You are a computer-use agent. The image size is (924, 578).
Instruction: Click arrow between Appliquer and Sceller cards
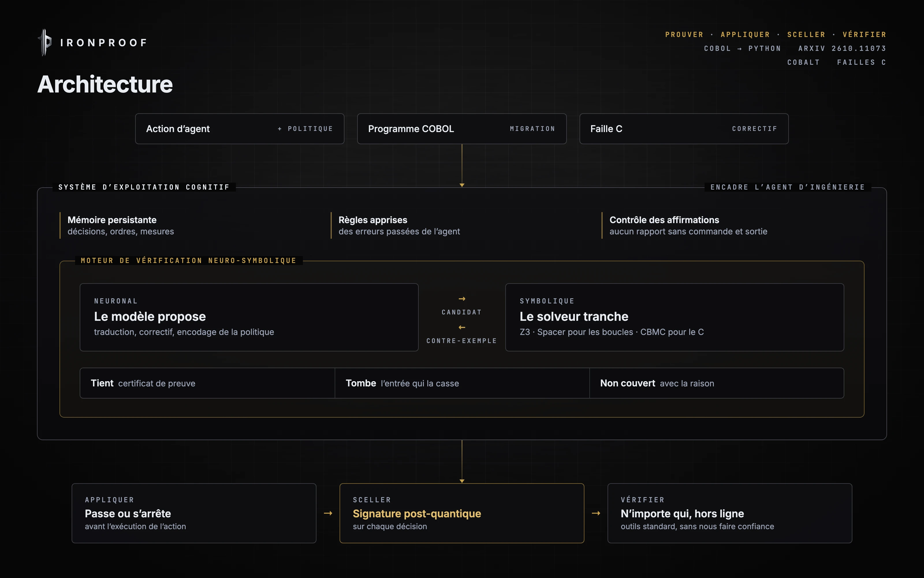tap(328, 513)
